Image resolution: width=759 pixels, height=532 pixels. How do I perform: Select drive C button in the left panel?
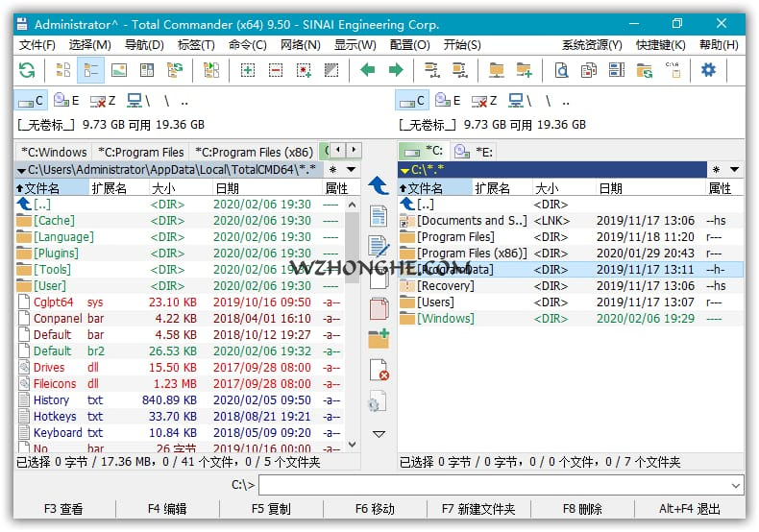pos(31,101)
